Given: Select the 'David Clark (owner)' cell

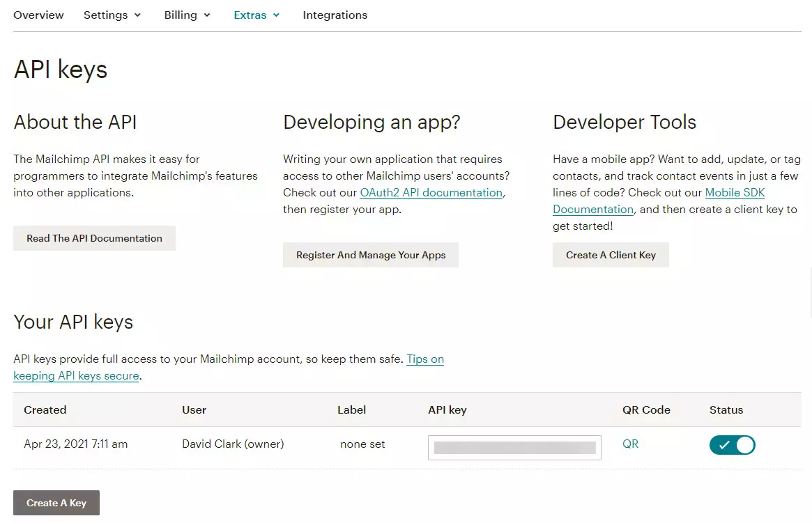Looking at the screenshot, I should coord(233,444).
